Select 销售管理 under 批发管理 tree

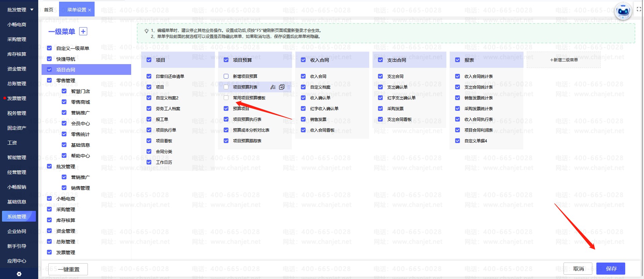tap(80, 188)
